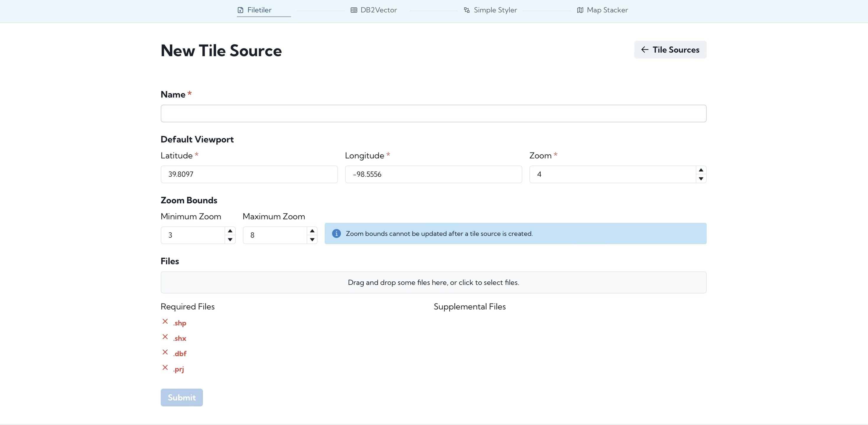The height and width of the screenshot is (425, 868).
Task: Open the Map Stacker tab
Action: click(602, 10)
